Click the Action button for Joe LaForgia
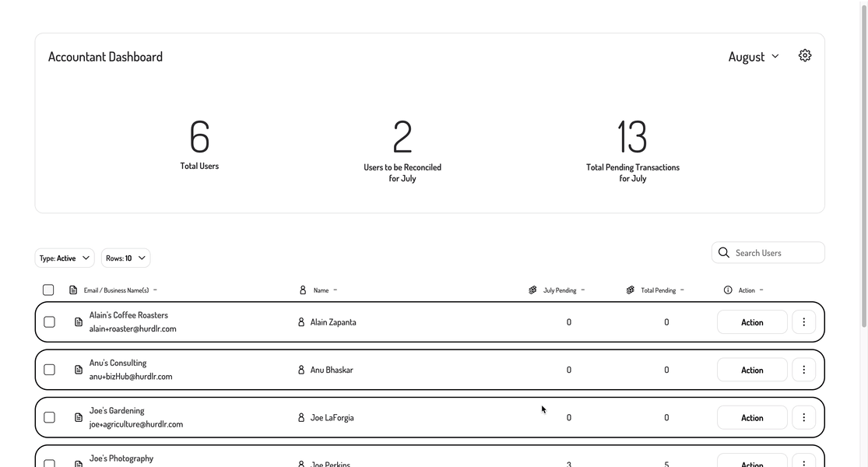 (751, 417)
